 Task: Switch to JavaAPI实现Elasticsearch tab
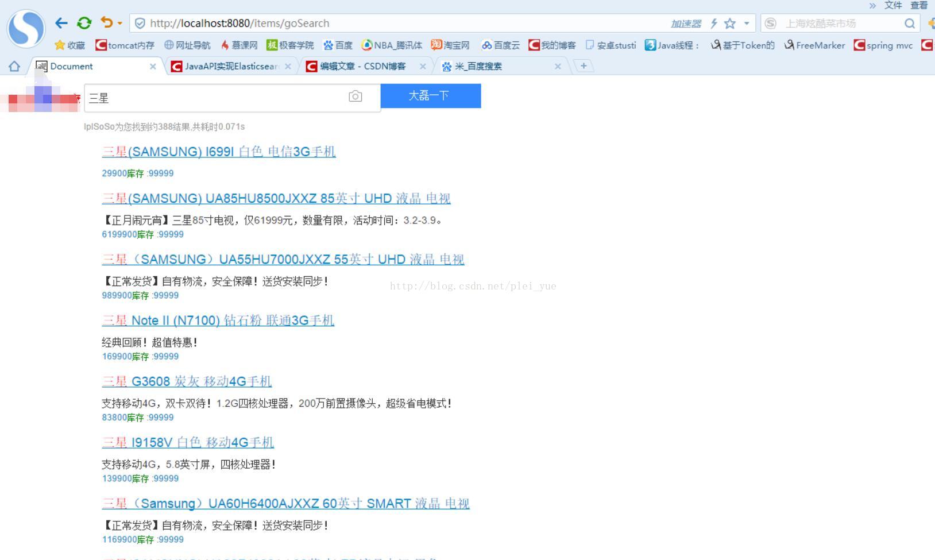pos(231,66)
